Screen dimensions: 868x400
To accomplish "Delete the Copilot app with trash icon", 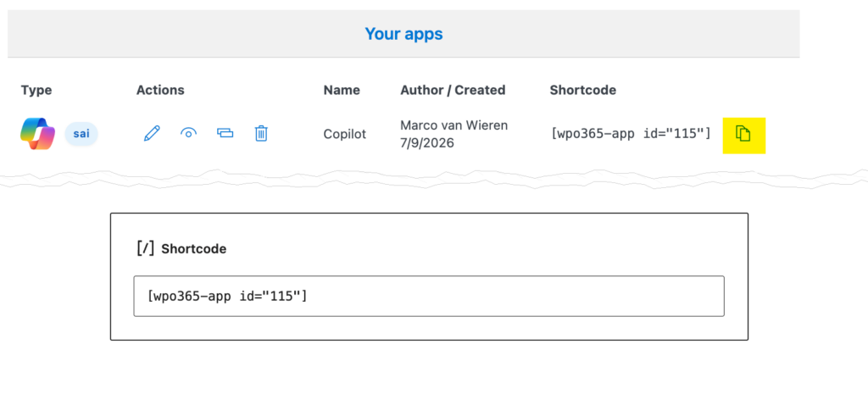I will (x=261, y=133).
